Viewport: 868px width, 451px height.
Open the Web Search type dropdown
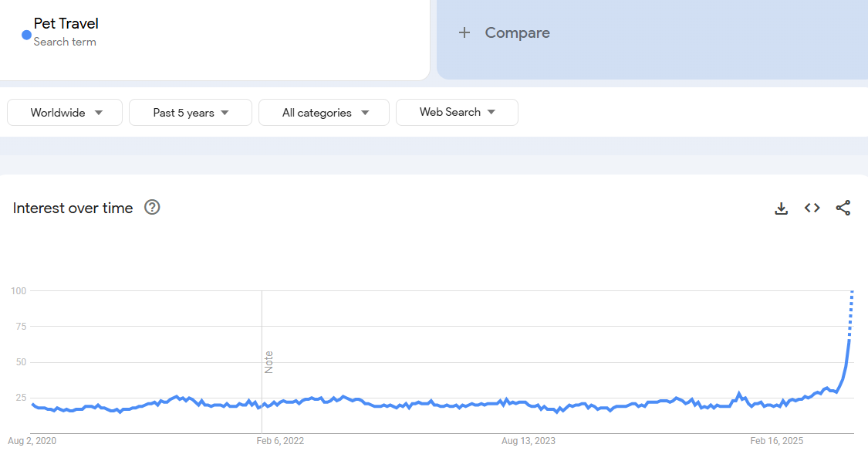[x=457, y=112]
